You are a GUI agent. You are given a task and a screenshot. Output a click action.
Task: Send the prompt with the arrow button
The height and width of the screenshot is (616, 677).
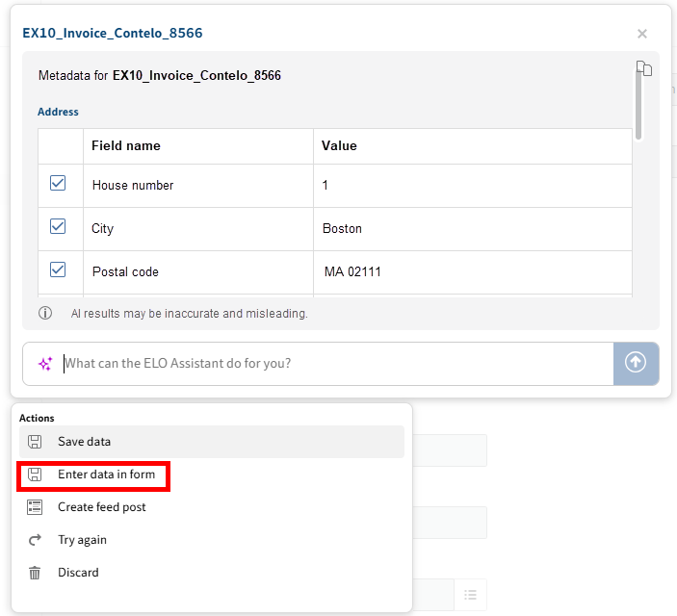[x=636, y=364]
